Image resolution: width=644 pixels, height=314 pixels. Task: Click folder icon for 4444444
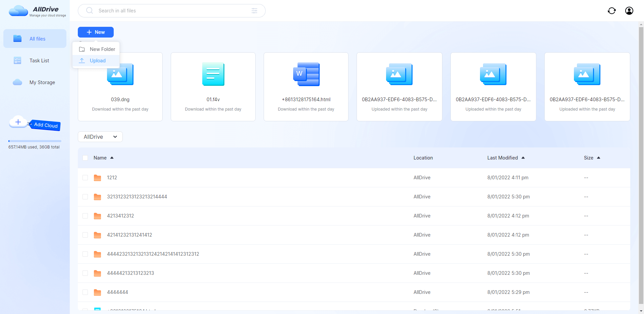[97, 292]
